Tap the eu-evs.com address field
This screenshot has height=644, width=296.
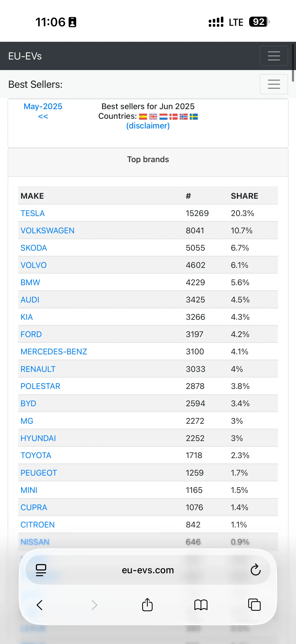coord(148,570)
